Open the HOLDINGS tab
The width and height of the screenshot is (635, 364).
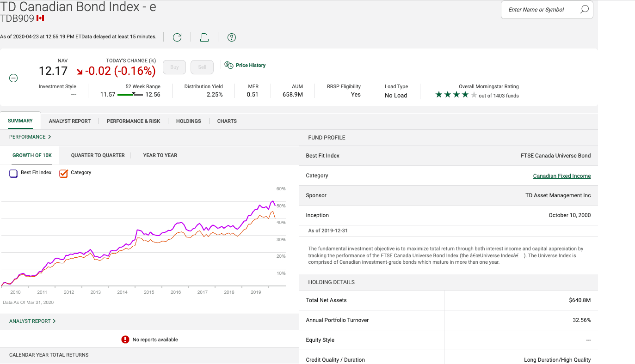(x=189, y=121)
